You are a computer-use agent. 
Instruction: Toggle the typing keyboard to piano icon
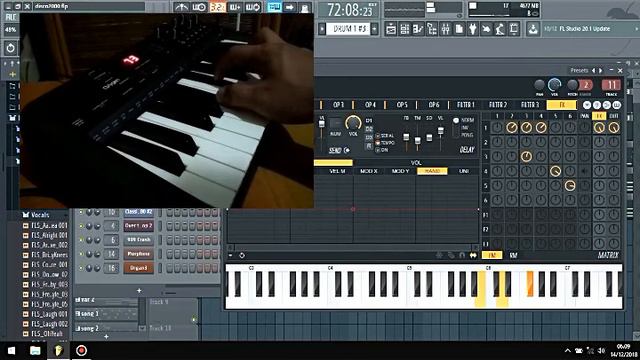click(274, 7)
